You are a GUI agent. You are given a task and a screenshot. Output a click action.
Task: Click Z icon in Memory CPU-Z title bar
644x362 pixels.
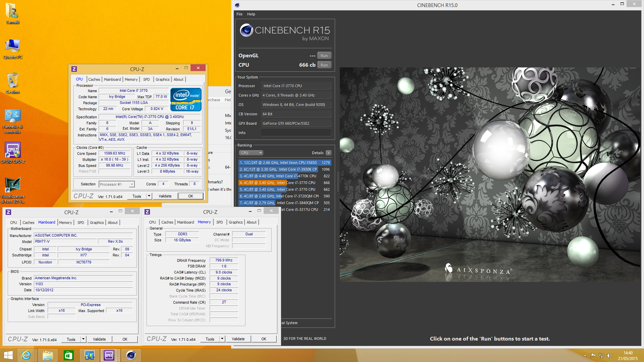pyautogui.click(x=147, y=212)
